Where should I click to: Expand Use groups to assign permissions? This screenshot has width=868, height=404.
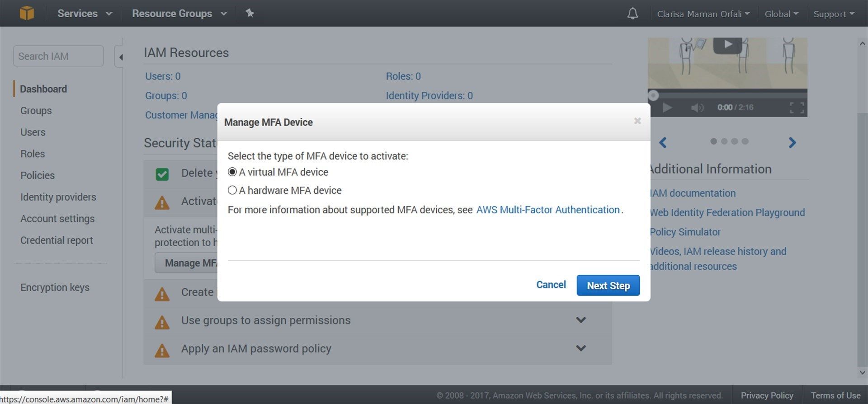(581, 320)
